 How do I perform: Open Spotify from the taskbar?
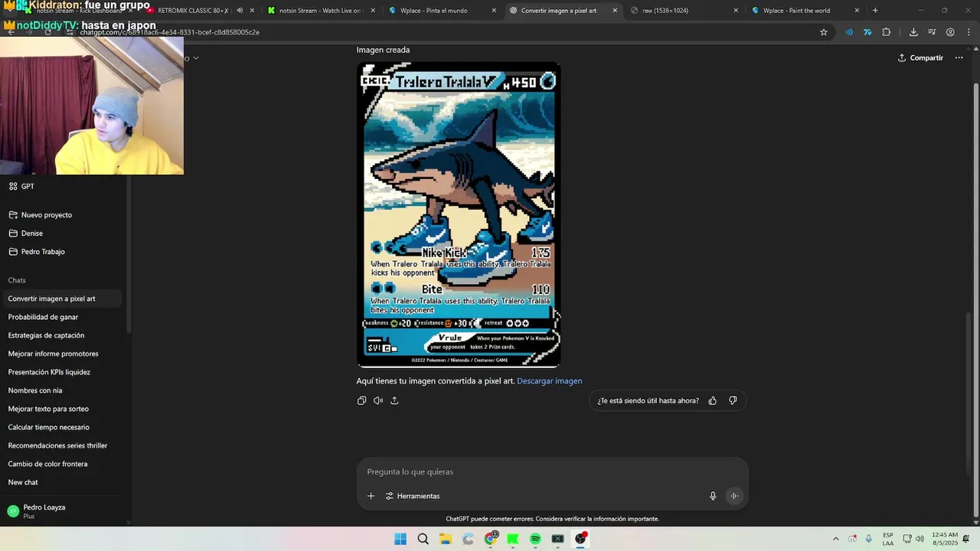pyautogui.click(x=535, y=539)
